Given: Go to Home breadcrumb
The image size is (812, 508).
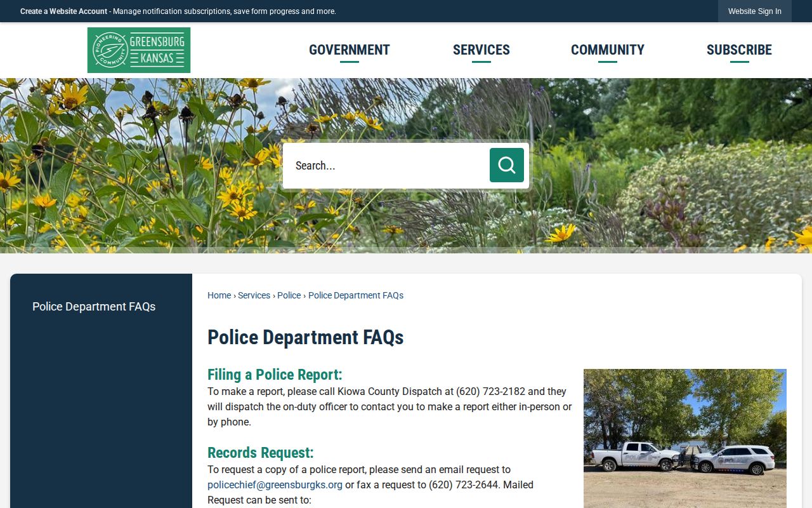Looking at the screenshot, I should coord(219,295).
